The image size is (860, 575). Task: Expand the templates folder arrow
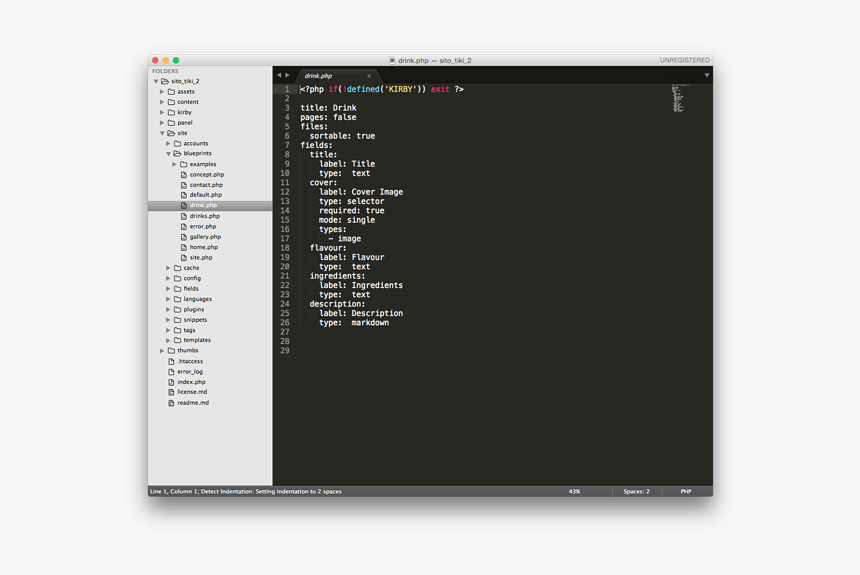point(168,340)
